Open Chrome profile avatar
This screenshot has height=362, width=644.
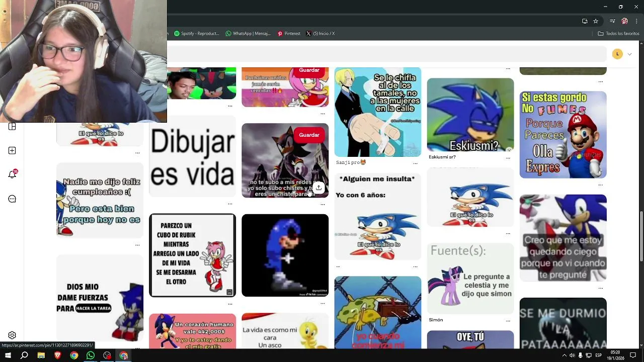624,21
